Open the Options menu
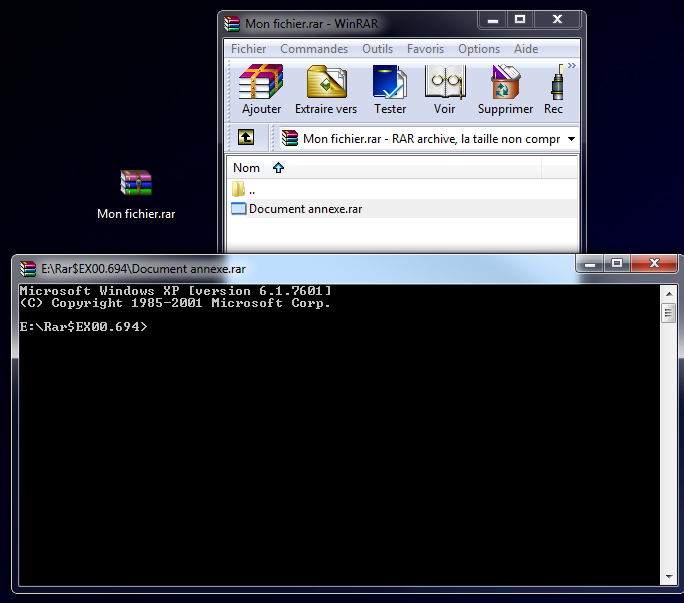The width and height of the screenshot is (684, 603). (x=479, y=49)
